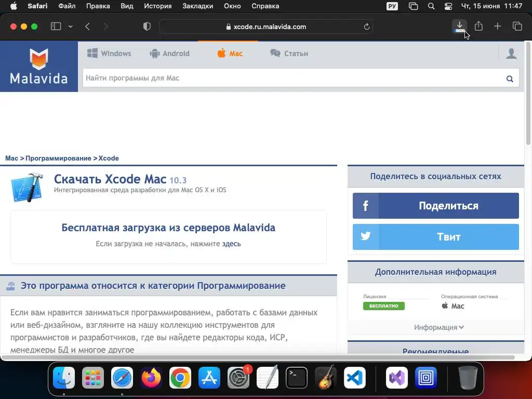Click Xcode breadcrumb link

[109, 158]
